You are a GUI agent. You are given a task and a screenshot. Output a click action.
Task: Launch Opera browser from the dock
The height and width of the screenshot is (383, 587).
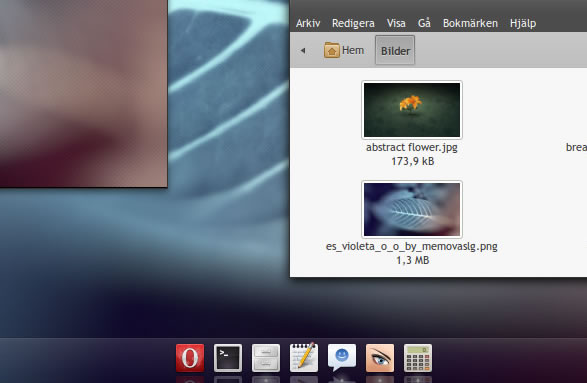[190, 358]
